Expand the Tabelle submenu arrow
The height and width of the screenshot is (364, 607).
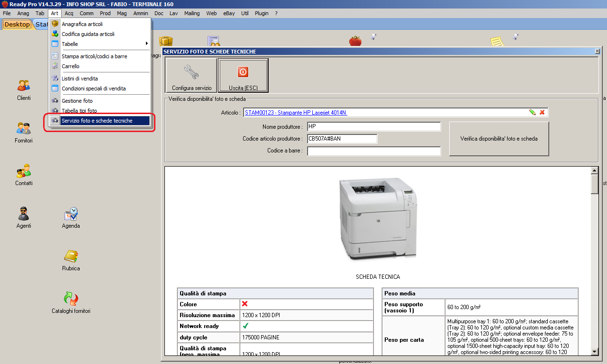pos(146,44)
